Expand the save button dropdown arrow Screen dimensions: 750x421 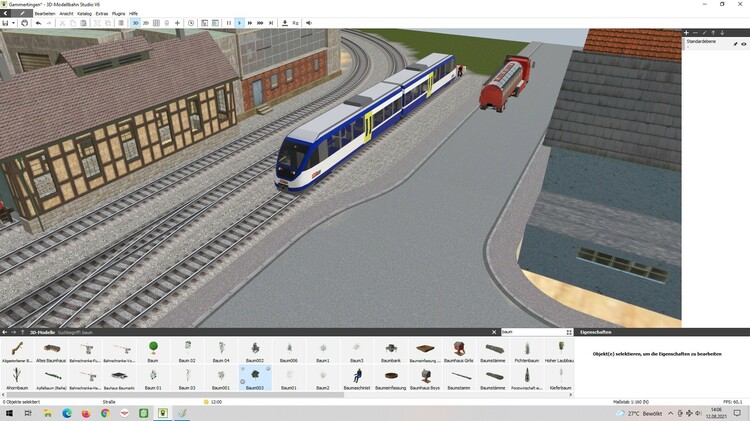pos(13,22)
